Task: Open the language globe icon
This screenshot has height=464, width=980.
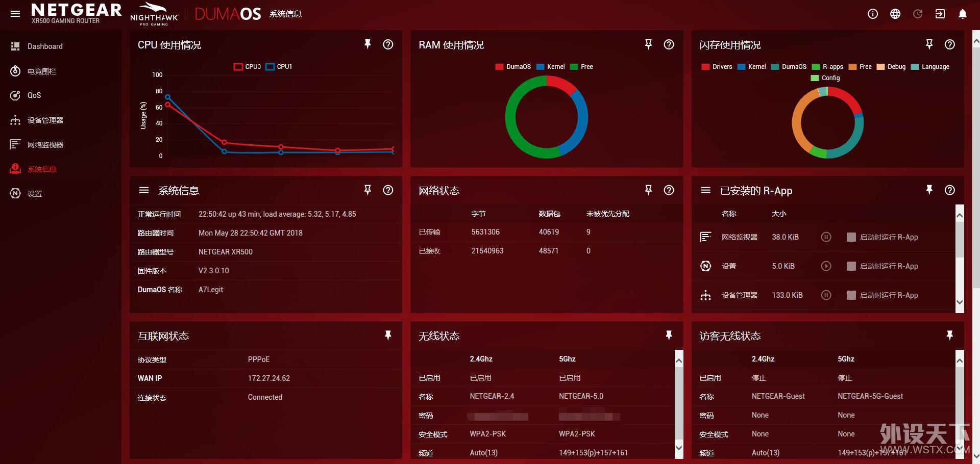Action: 895,14
